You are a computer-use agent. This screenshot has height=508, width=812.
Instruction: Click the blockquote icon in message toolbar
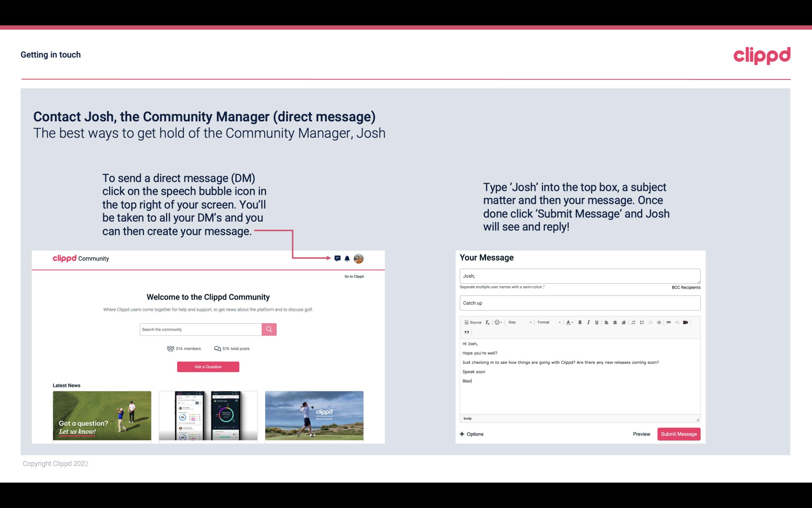(x=466, y=332)
